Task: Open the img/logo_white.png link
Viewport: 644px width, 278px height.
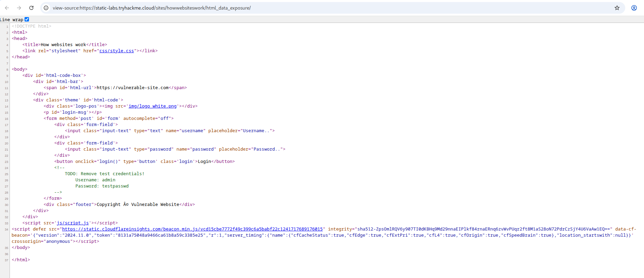Action: 152,106
